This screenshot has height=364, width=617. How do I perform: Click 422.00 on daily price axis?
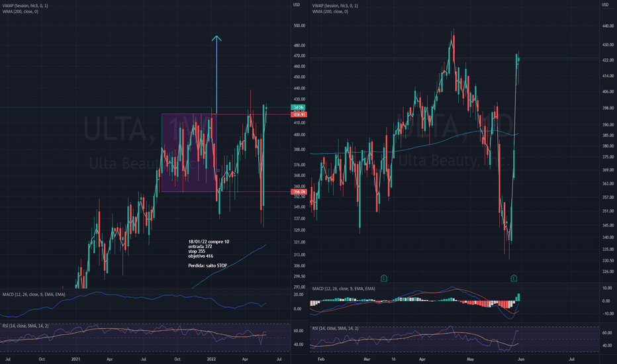pos(608,60)
